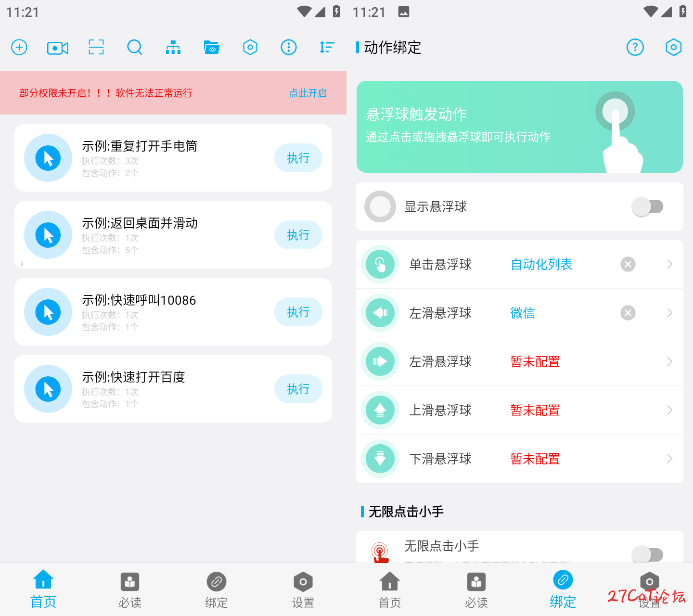The image size is (693, 616).
Task: Tap the gray floating ball icon
Action: click(x=380, y=206)
